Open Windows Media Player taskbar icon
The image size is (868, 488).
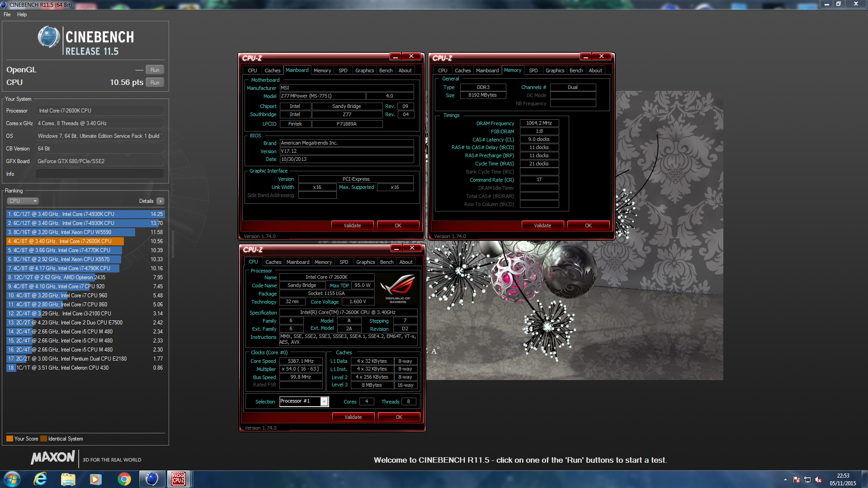[95, 479]
